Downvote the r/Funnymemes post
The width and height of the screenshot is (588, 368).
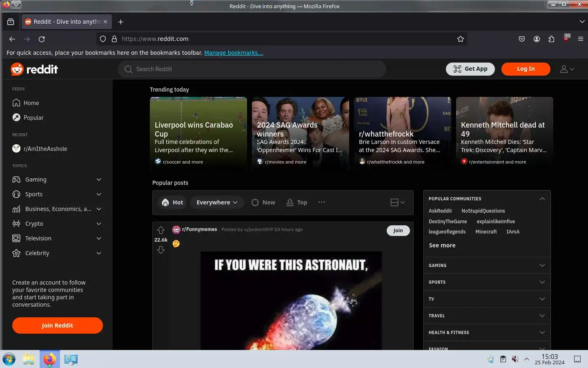pos(161,250)
